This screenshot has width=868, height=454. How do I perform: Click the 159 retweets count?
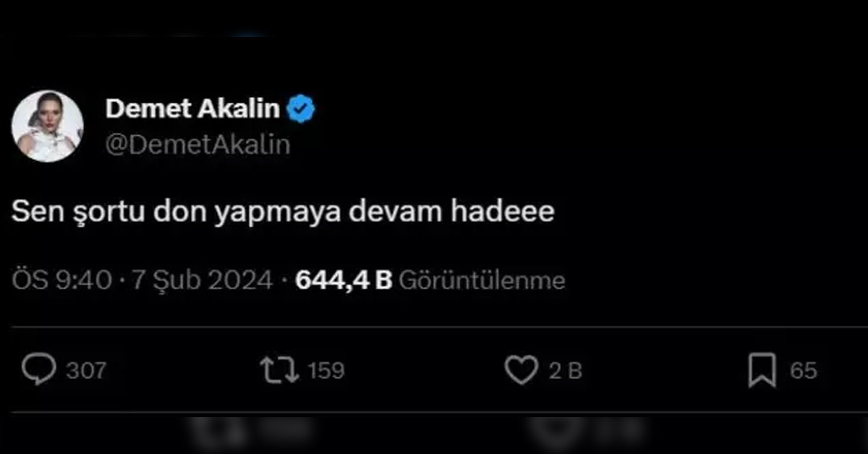pos(326,371)
